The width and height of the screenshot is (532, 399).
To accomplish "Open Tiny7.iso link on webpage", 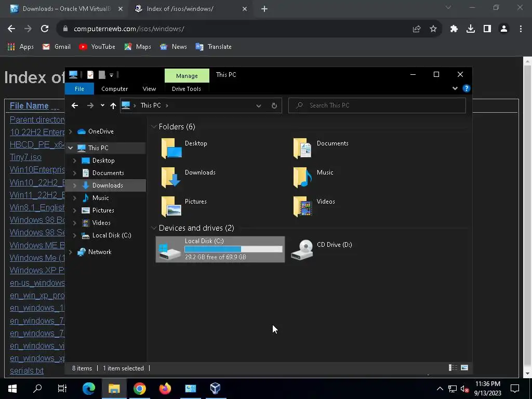I will pos(25,157).
